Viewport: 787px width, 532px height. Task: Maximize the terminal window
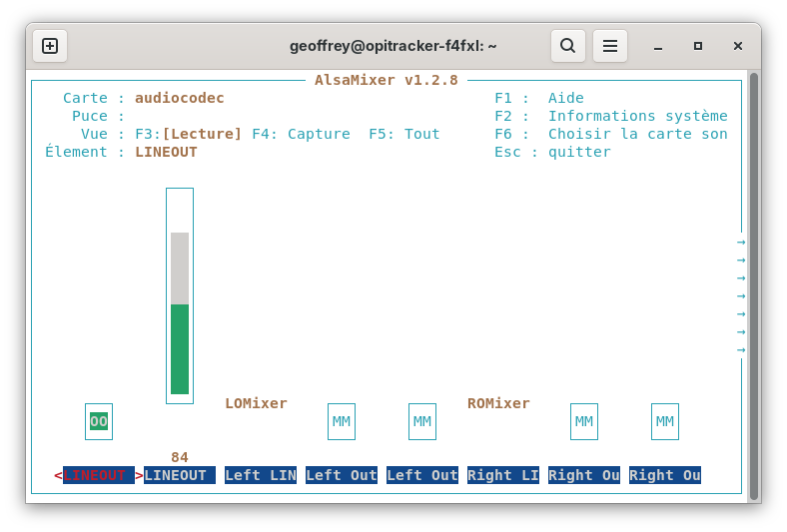pos(698,46)
